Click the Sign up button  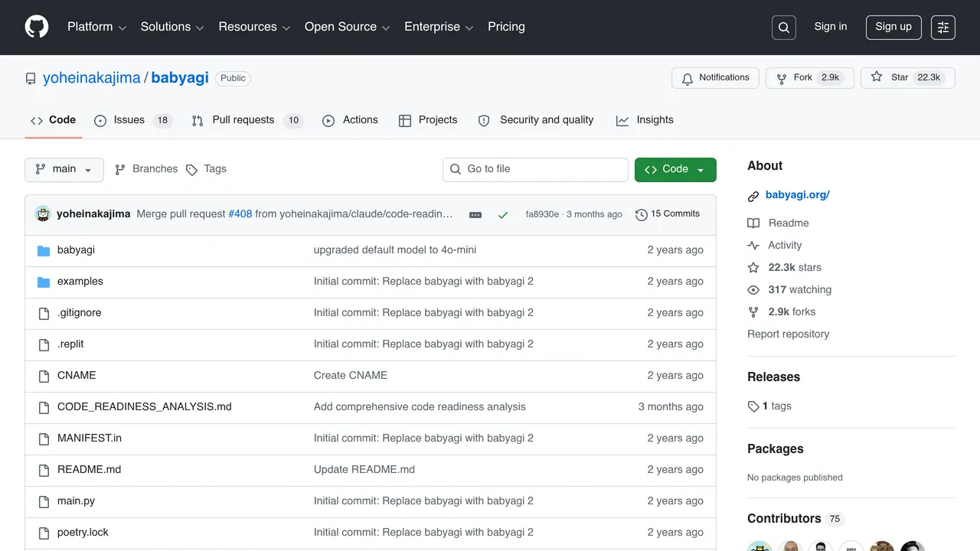(x=893, y=27)
